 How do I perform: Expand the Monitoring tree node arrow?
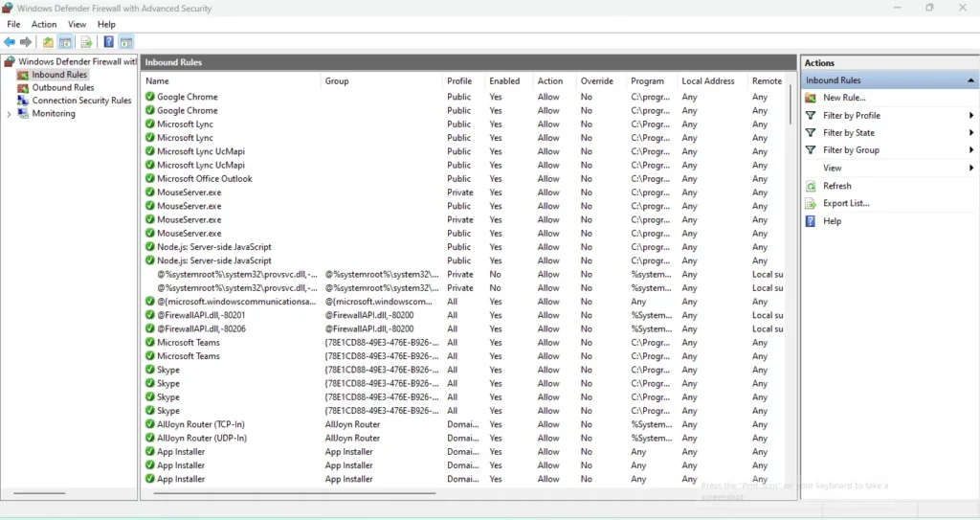click(x=9, y=114)
